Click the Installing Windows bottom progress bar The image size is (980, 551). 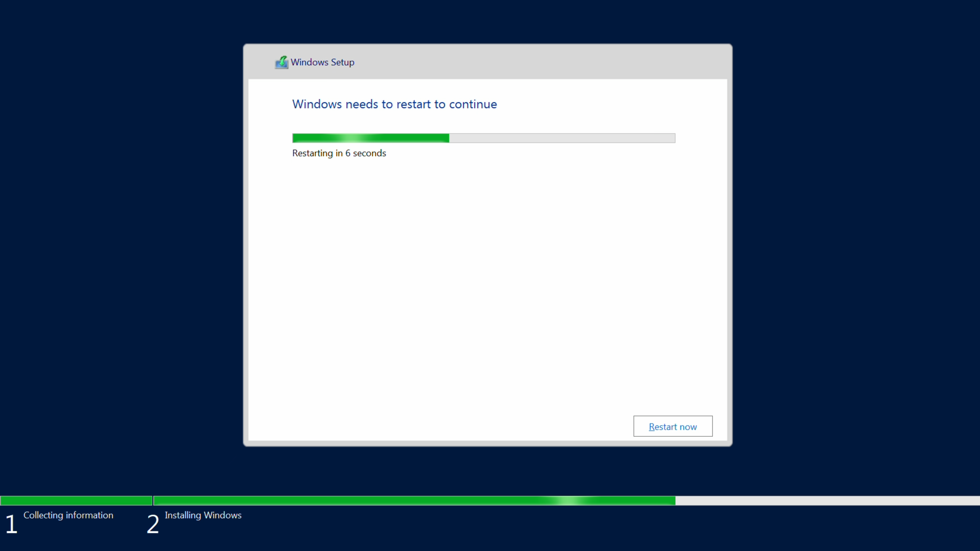tap(566, 500)
